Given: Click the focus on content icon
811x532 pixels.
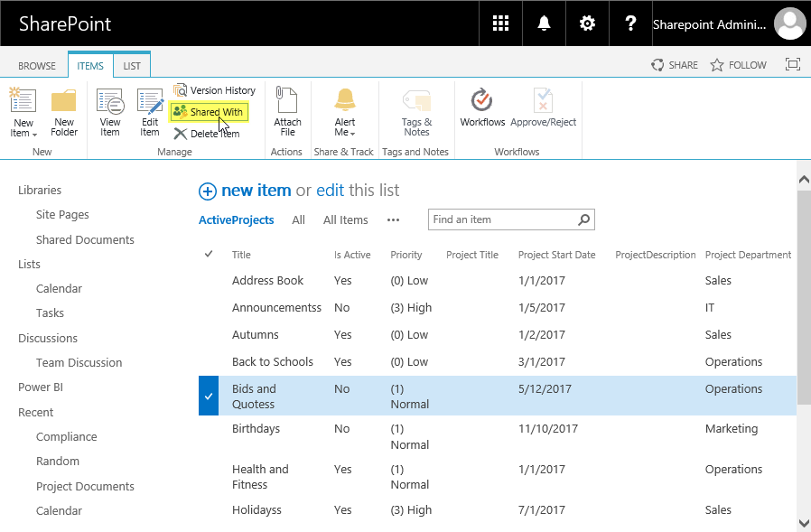Looking at the screenshot, I should (x=792, y=64).
